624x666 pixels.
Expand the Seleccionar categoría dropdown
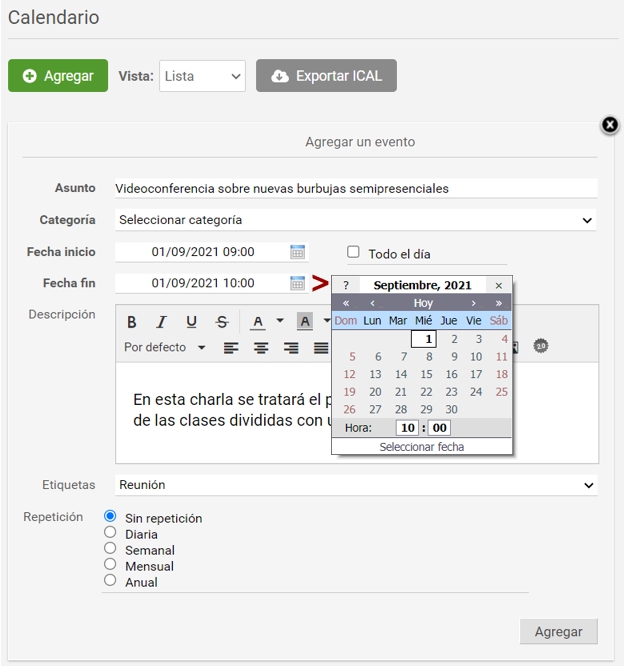click(x=355, y=220)
